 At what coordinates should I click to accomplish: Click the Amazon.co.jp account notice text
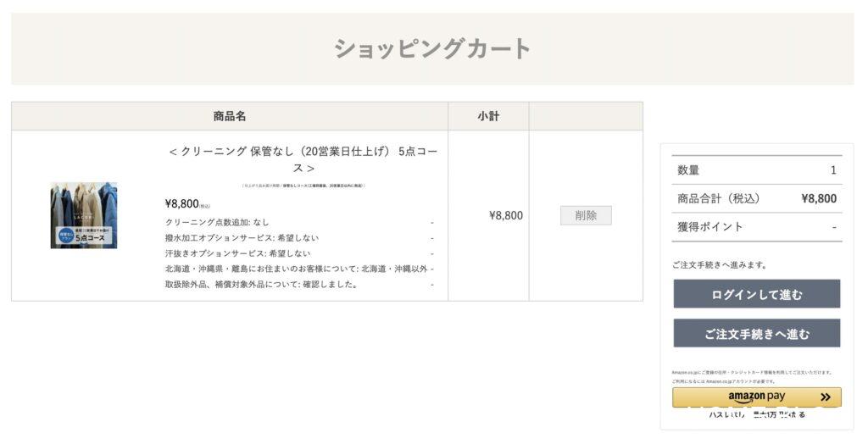click(752, 376)
